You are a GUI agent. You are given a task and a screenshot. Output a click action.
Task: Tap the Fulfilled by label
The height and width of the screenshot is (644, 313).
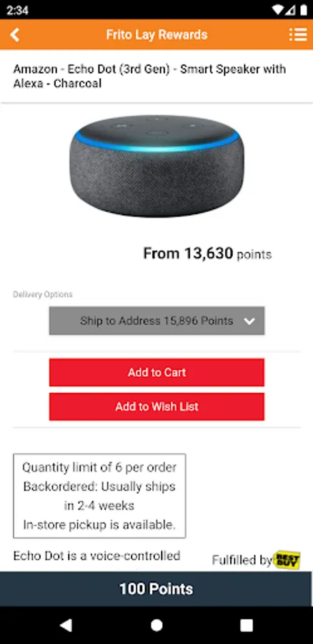pyautogui.click(x=242, y=560)
